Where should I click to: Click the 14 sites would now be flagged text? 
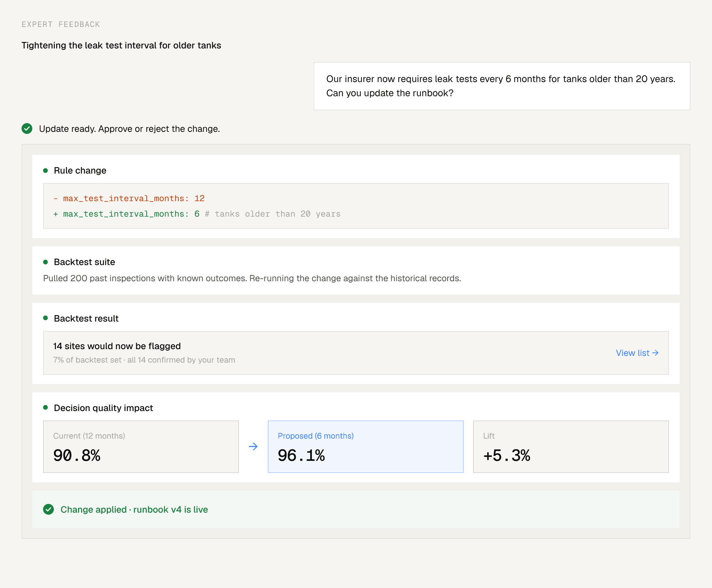tap(117, 346)
